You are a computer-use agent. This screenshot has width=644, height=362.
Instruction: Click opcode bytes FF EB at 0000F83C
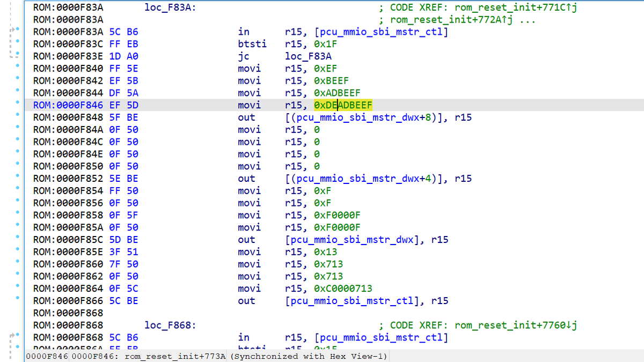(x=123, y=44)
